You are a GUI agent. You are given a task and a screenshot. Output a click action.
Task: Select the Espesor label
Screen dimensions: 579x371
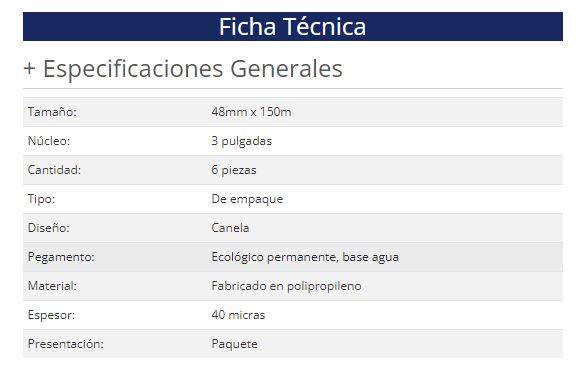pos(51,315)
